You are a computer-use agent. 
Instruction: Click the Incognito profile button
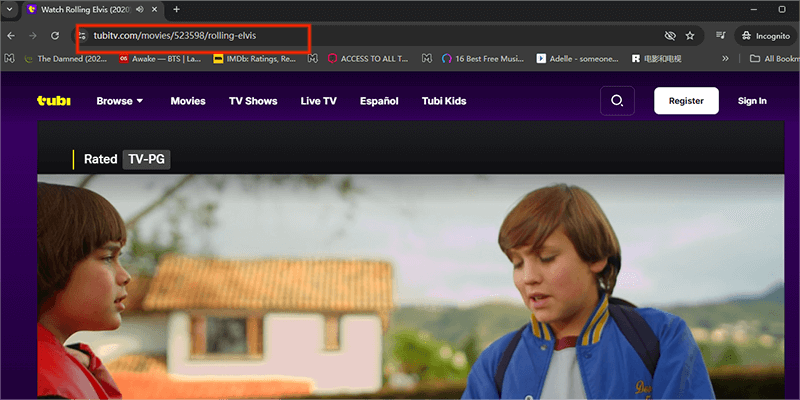[x=766, y=36]
